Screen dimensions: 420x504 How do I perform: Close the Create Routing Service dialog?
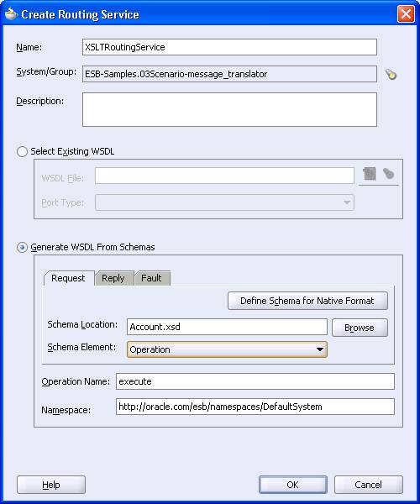[406, 14]
